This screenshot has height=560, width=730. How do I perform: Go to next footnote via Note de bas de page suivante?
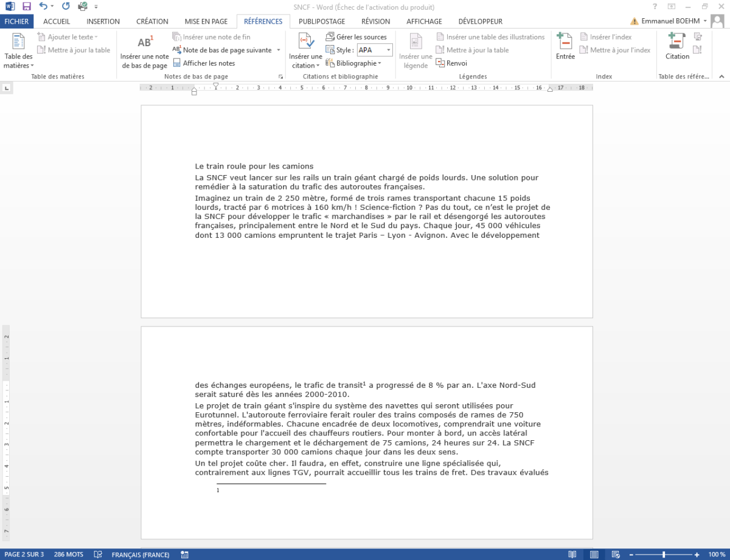[222, 50]
